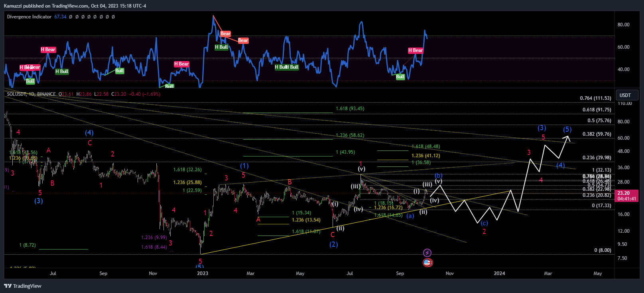Viewport: 644px width, 293px height.
Task: Open the purple lightning event icon
Action: coord(427,253)
